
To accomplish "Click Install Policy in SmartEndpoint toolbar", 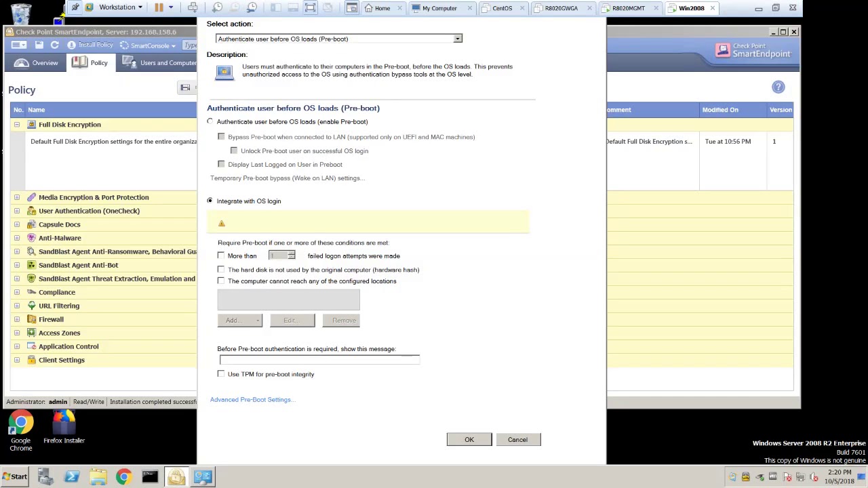I will [90, 45].
